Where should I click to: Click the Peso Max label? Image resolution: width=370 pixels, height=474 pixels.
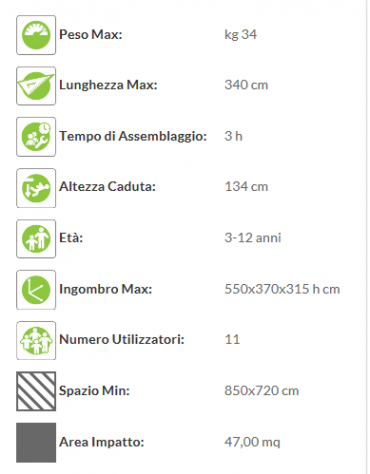[91, 34]
